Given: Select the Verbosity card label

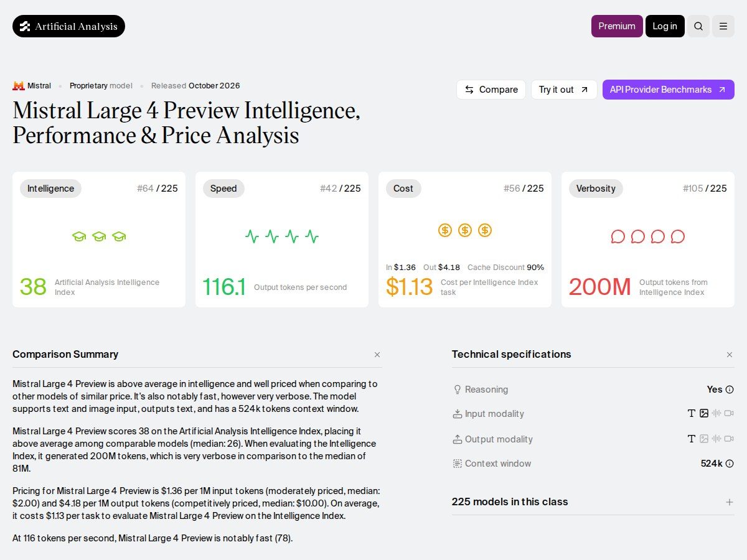Looking at the screenshot, I should tap(596, 189).
